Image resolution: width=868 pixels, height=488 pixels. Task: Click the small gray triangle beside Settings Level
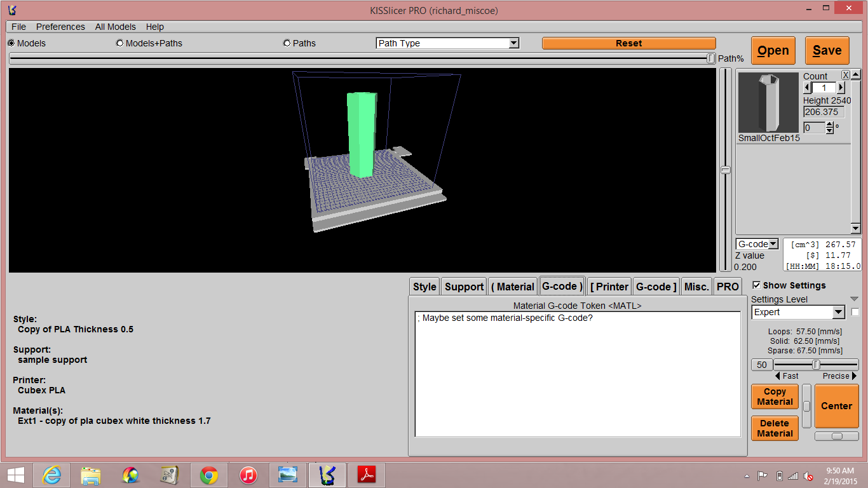[x=854, y=299]
